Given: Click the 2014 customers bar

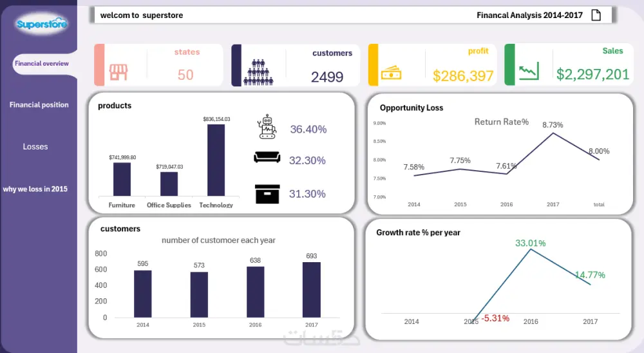Looking at the screenshot, I should [x=142, y=294].
